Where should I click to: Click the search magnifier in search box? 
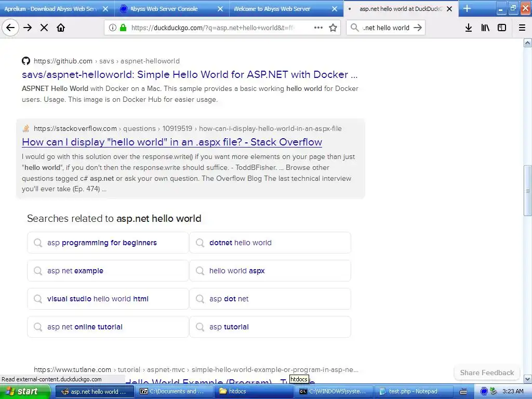pos(354,28)
